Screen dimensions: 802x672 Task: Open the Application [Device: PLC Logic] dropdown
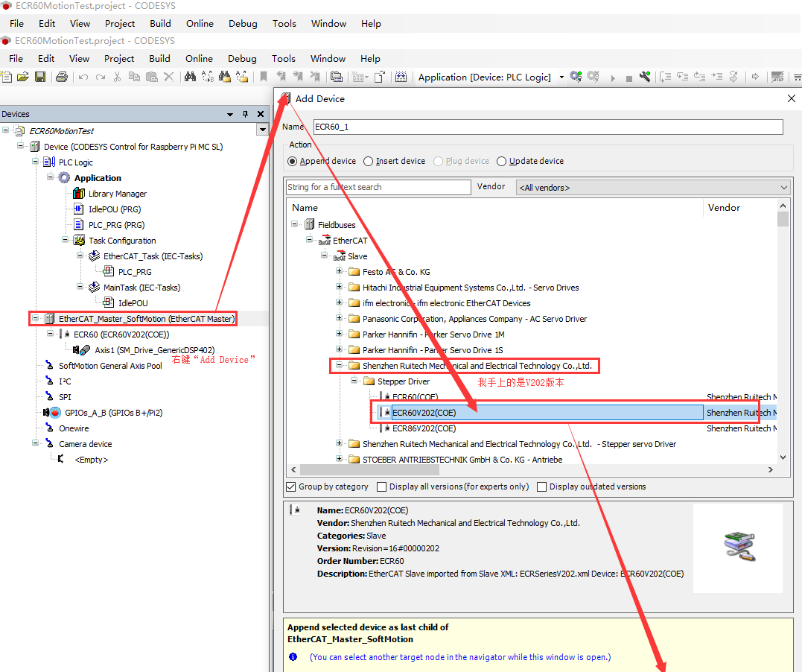561,77
